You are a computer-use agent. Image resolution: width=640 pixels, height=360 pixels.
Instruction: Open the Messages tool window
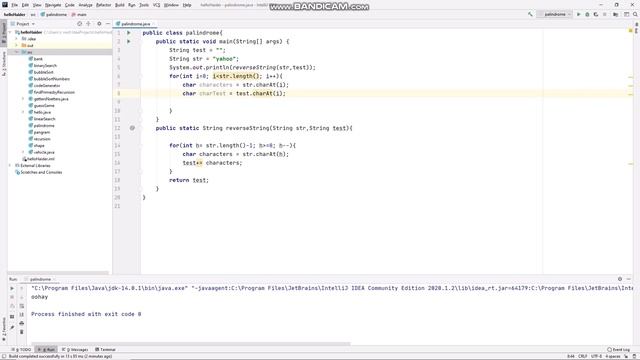pos(75,350)
